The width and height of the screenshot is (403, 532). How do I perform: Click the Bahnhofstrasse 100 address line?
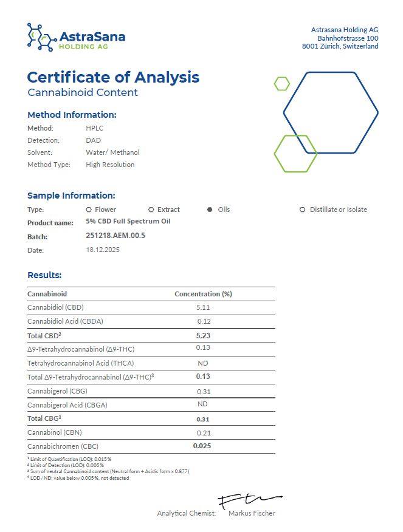click(348, 38)
